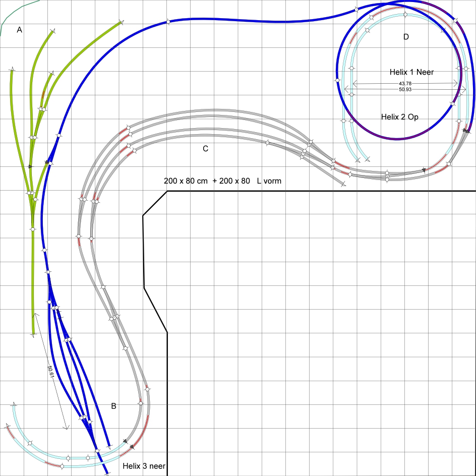Screen dimensions: 476x476
Task: Click the label 'C' inside gray curve
Action: click(x=206, y=148)
